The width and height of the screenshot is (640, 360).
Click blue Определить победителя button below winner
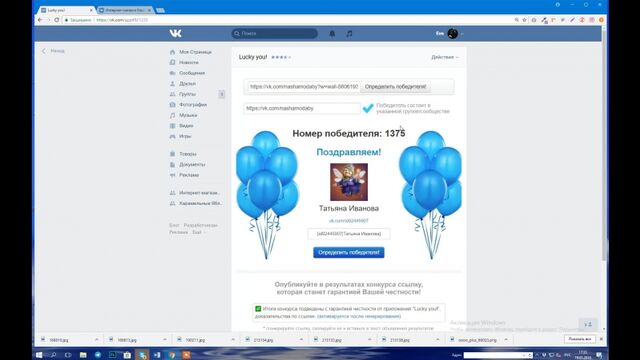tap(349, 253)
